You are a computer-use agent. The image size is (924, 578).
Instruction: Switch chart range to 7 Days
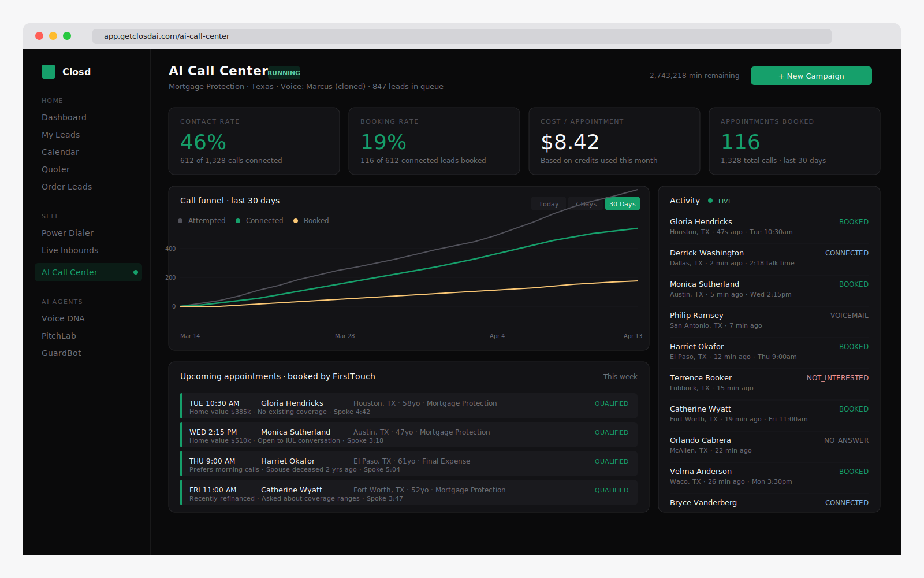coord(586,204)
